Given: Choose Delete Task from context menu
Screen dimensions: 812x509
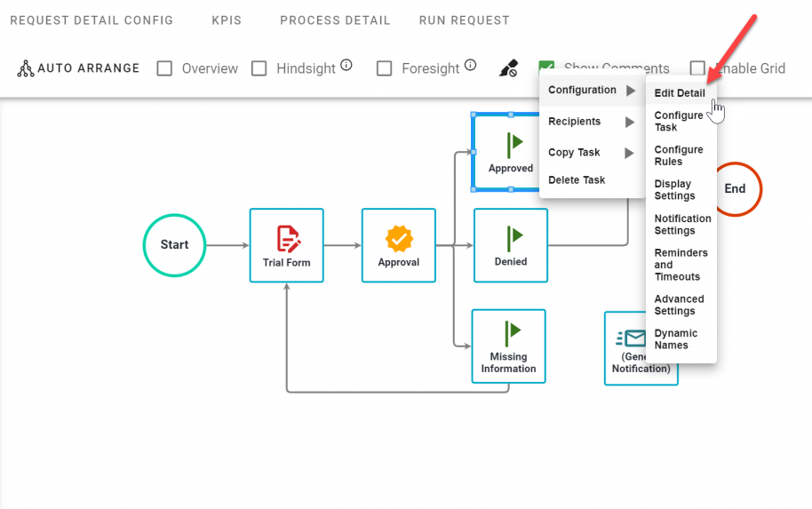Looking at the screenshot, I should [577, 180].
